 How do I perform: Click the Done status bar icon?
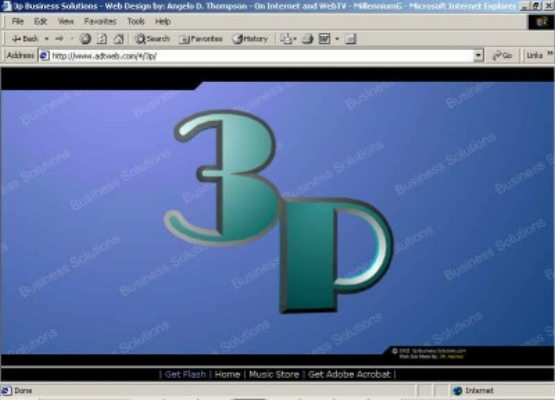pyautogui.click(x=6, y=391)
